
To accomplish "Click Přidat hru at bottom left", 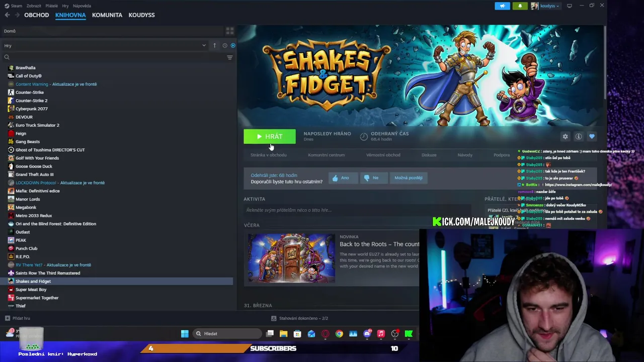I will (18, 318).
